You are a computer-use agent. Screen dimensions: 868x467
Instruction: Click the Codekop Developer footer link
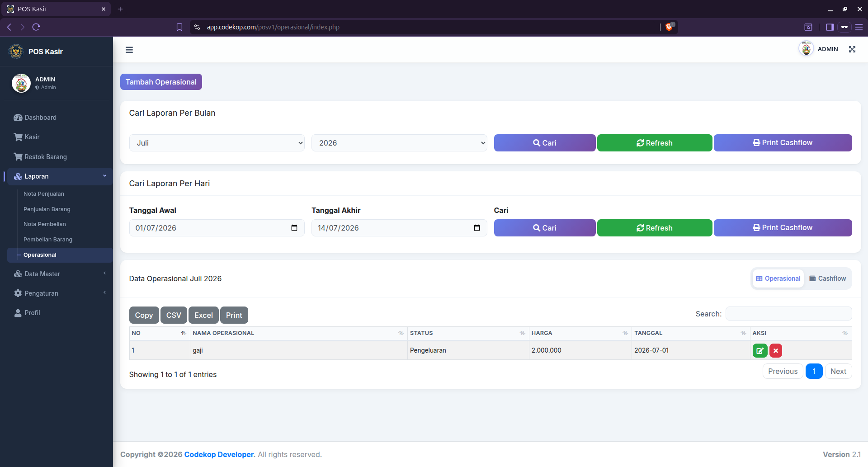pyautogui.click(x=219, y=454)
